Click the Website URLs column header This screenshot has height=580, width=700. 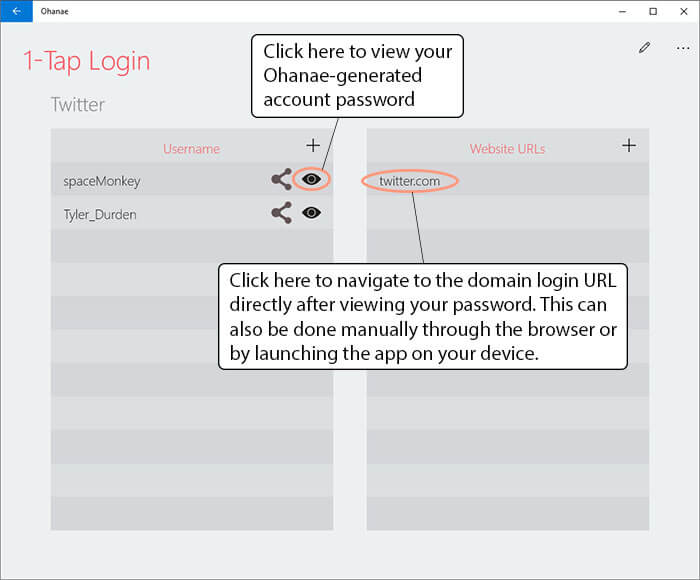click(x=507, y=149)
